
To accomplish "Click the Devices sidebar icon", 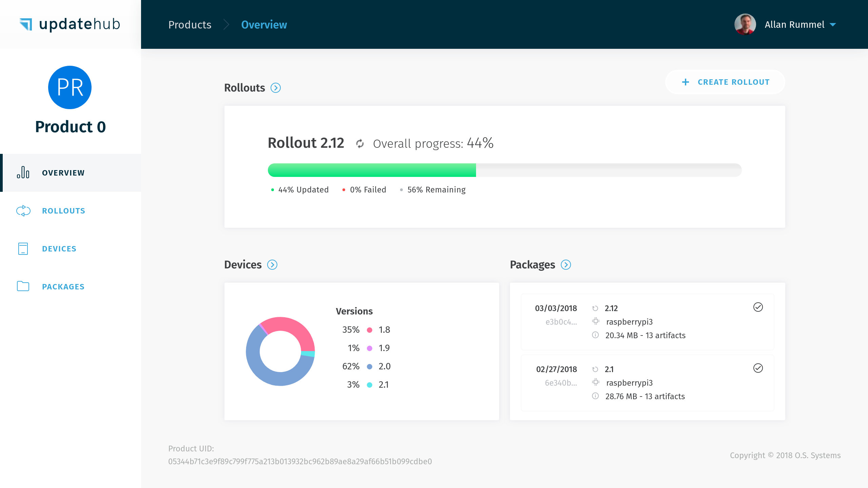I will tap(23, 248).
